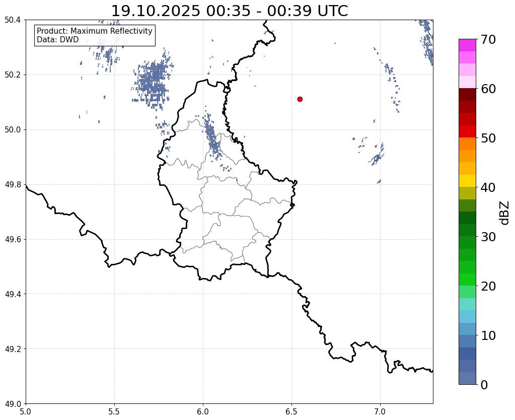Click colorbar tick label 70
The image size is (515, 420).
[488, 39]
